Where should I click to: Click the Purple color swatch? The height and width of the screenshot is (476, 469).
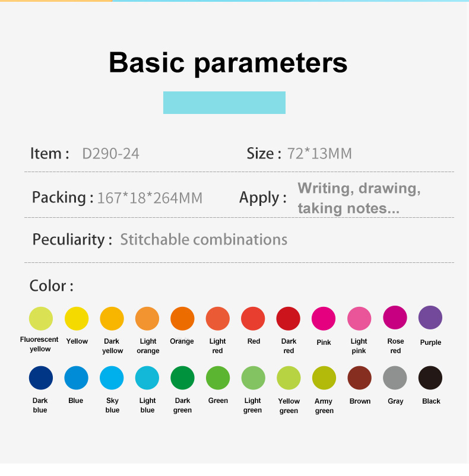(430, 318)
